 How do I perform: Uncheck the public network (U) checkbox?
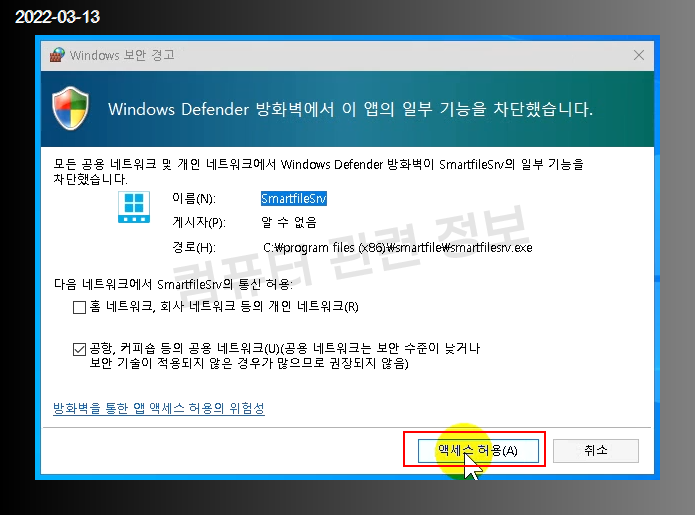click(x=79, y=349)
